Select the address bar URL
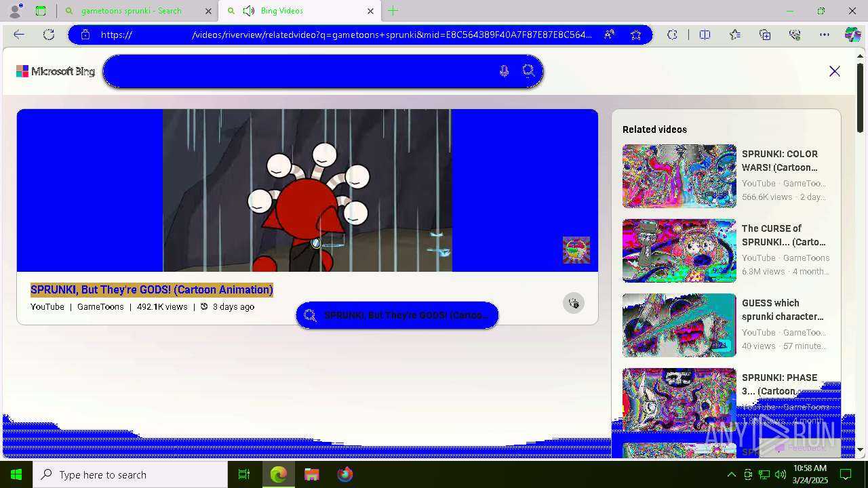868x488 pixels. click(346, 35)
